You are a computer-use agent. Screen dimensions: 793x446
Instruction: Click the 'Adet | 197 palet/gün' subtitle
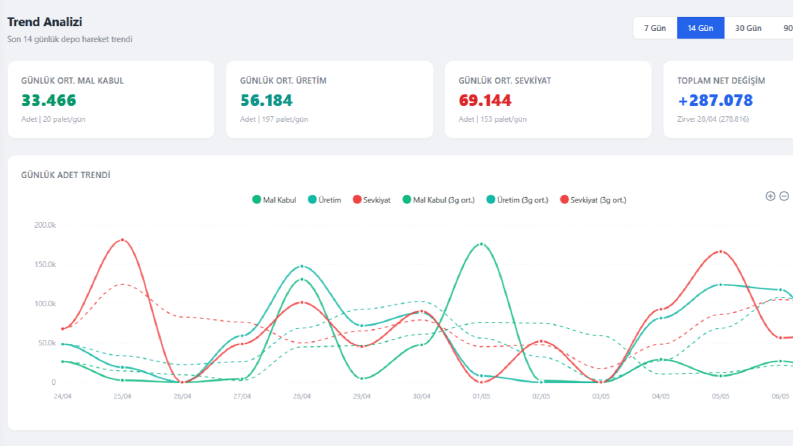tap(274, 119)
